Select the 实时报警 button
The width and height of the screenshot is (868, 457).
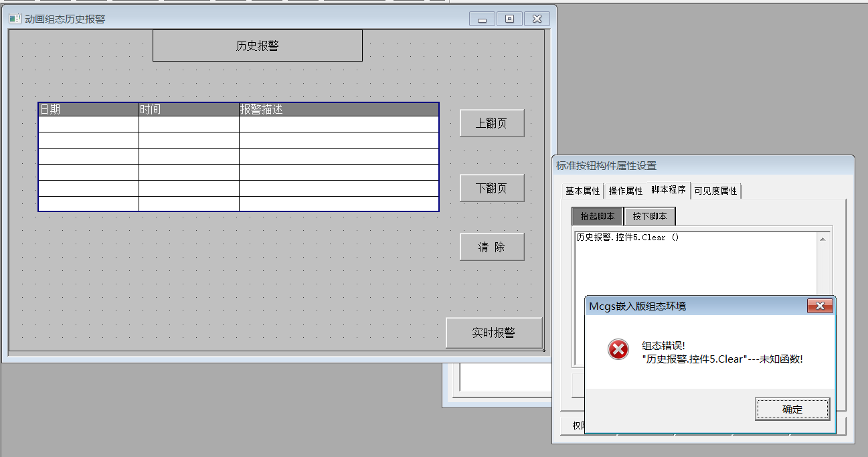coord(493,333)
